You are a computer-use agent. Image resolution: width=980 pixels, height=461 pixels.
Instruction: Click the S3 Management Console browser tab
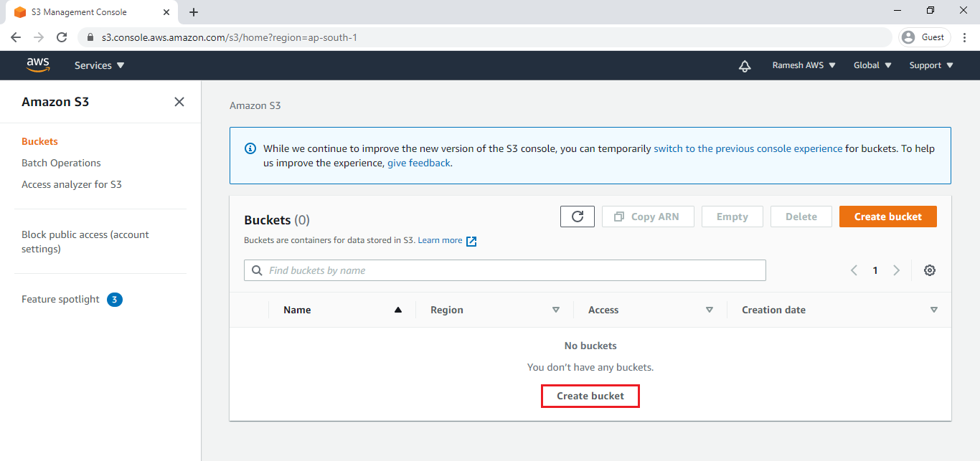pyautogui.click(x=93, y=12)
